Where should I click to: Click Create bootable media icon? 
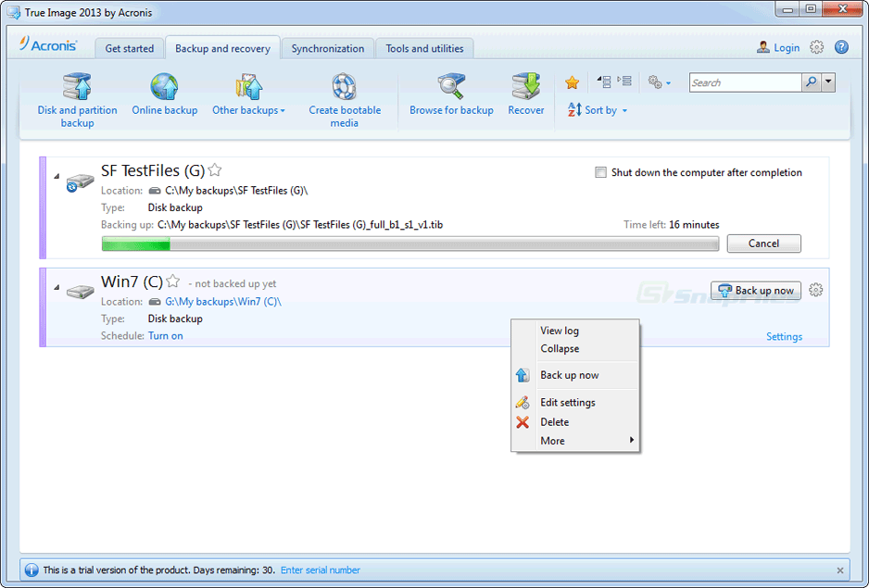(344, 87)
